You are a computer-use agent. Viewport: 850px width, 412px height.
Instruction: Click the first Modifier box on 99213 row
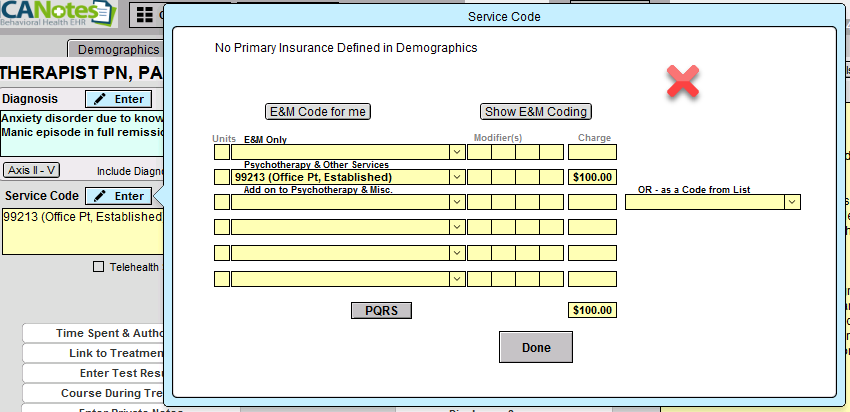[479, 177]
